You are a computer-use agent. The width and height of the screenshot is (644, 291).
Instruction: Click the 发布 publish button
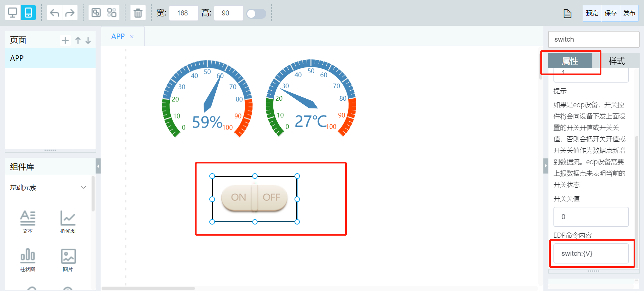[x=629, y=13]
